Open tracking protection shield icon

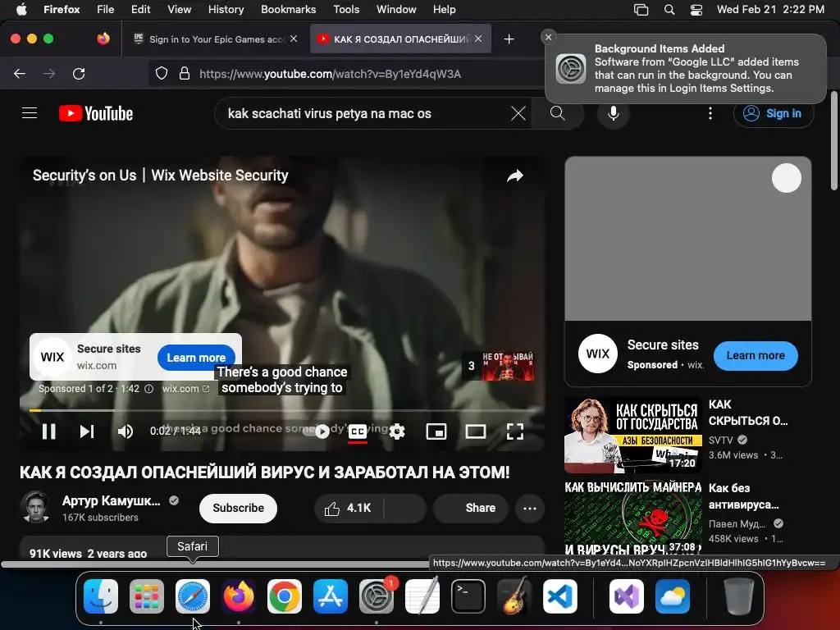pyautogui.click(x=162, y=73)
